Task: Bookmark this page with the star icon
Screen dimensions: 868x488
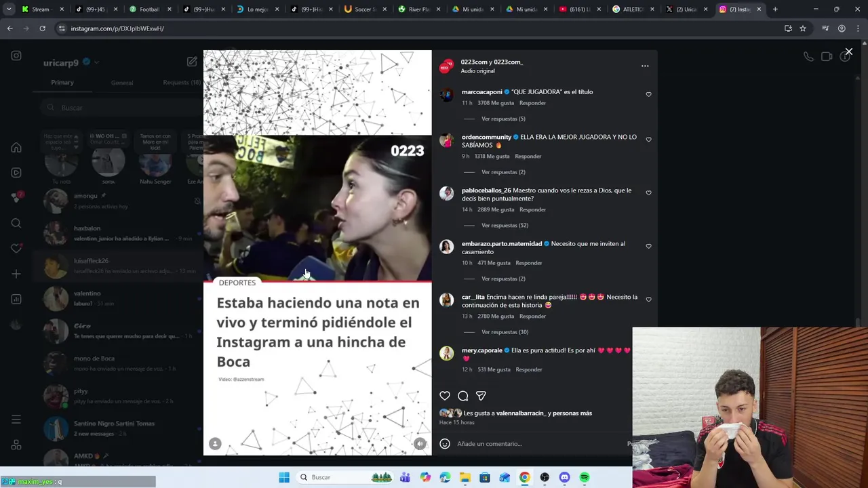Action: tap(803, 28)
